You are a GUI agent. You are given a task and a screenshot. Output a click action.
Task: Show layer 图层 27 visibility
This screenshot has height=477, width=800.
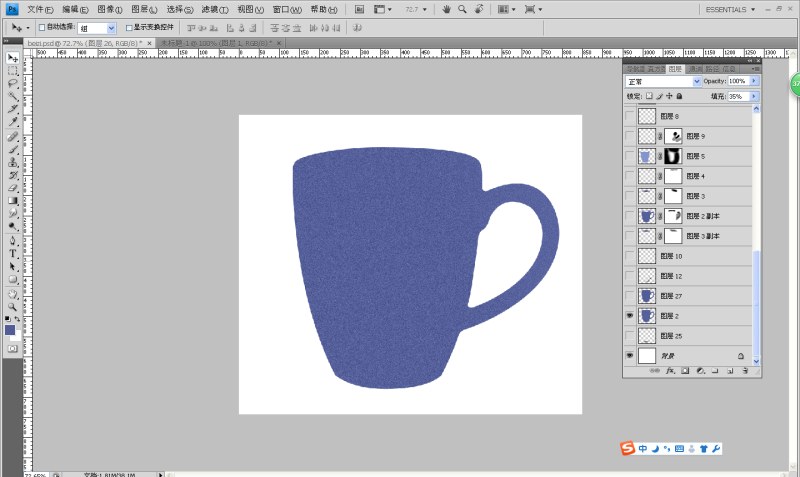click(x=629, y=295)
